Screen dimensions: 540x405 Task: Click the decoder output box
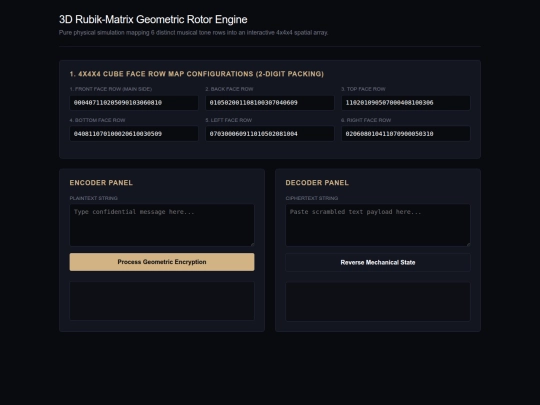pos(378,302)
